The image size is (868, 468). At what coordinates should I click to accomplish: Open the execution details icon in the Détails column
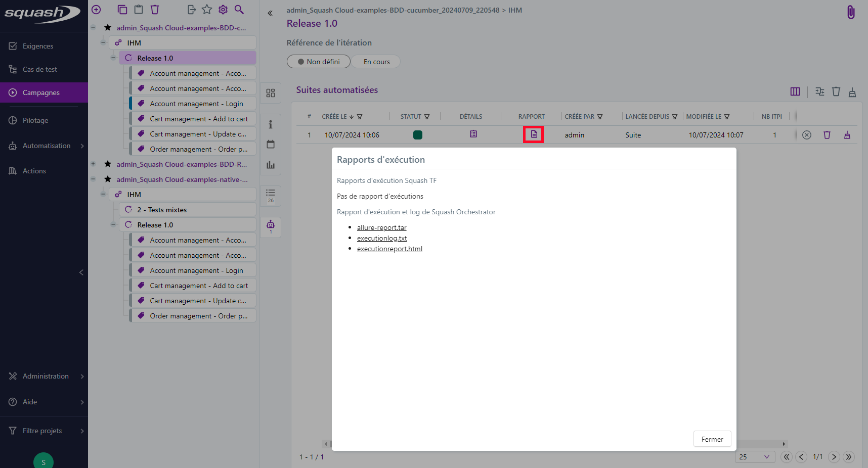[473, 134]
